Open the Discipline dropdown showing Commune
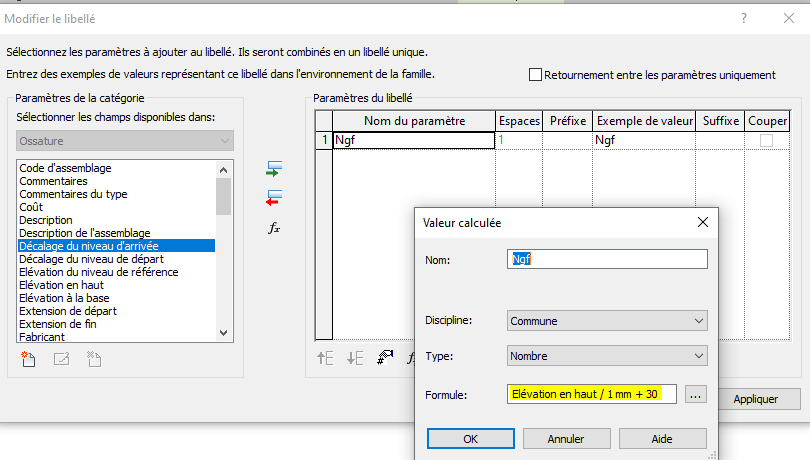 coord(607,321)
